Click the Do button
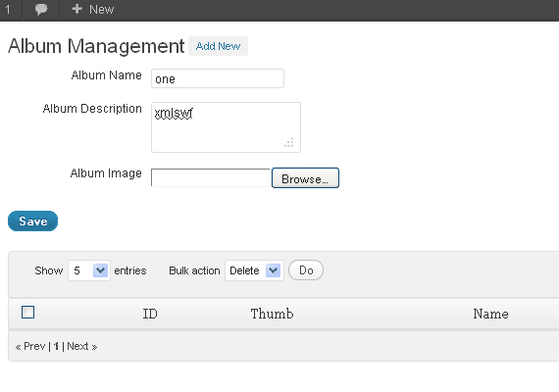559x392 pixels. pos(306,270)
